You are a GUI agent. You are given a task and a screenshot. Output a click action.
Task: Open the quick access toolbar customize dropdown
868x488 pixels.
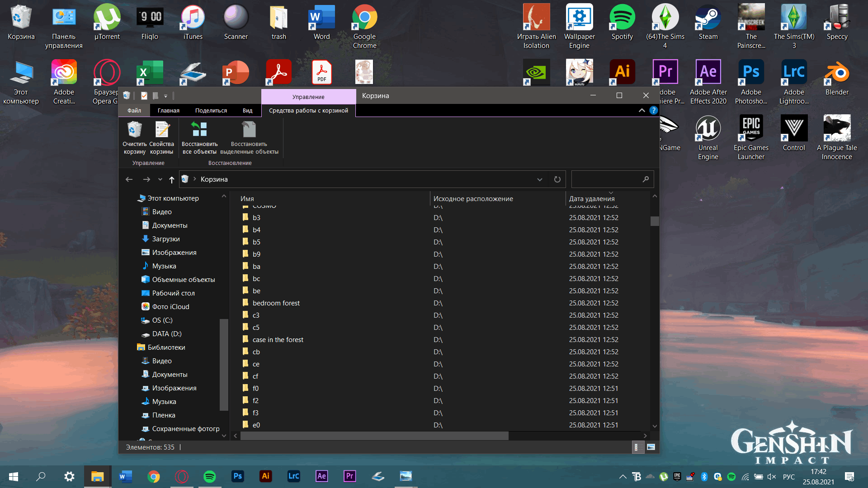[x=165, y=96]
